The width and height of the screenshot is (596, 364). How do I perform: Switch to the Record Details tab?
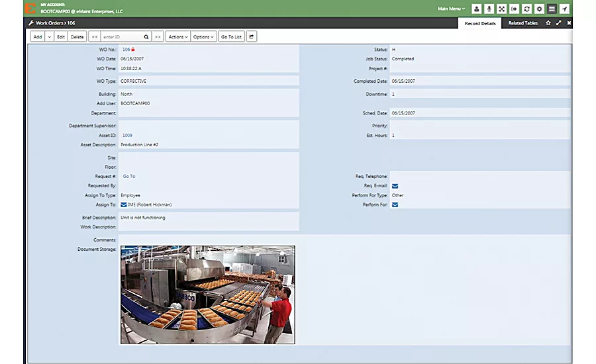point(480,23)
